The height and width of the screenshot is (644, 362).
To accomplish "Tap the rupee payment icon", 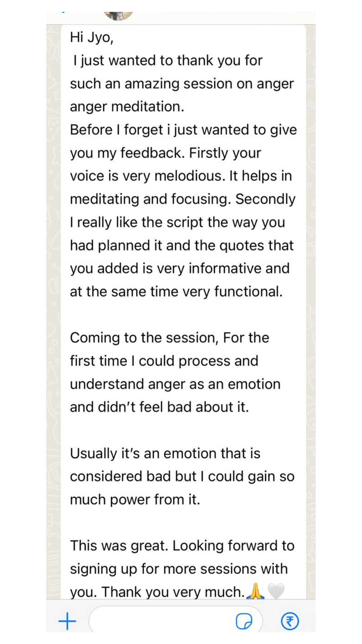I will [290, 621].
